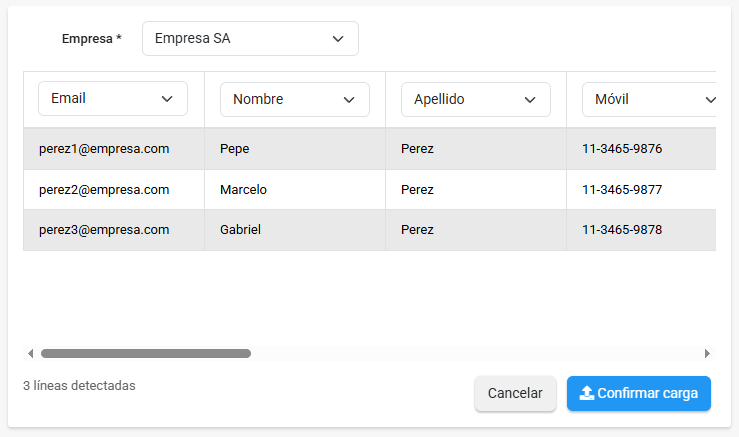The width and height of the screenshot is (739, 437).
Task: Select the perez2@empresa.com email cell
Action: tap(104, 189)
